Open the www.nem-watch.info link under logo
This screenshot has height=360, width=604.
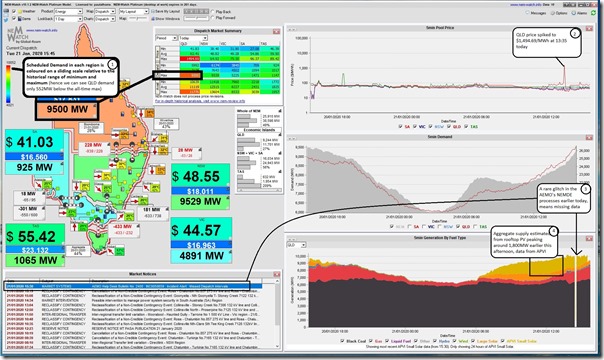point(42,30)
